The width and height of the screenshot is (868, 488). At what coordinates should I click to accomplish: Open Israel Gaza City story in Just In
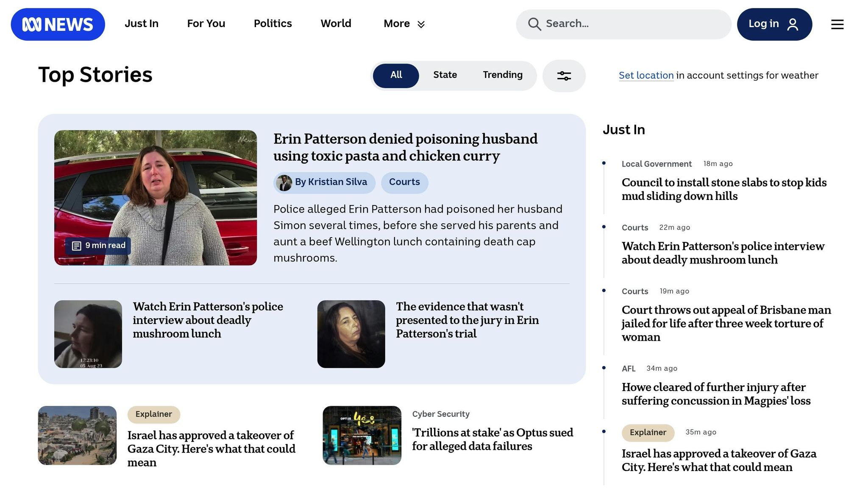point(719,460)
